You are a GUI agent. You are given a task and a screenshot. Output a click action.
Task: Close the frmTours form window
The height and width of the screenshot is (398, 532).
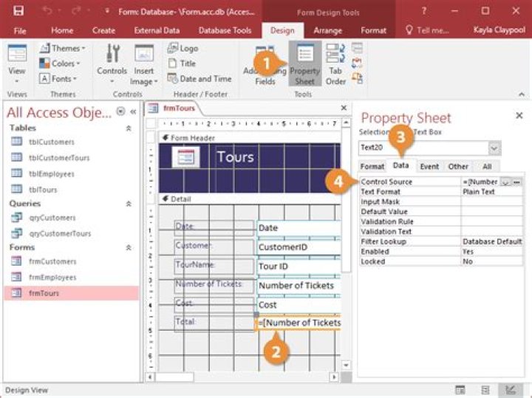pyautogui.click(x=344, y=108)
